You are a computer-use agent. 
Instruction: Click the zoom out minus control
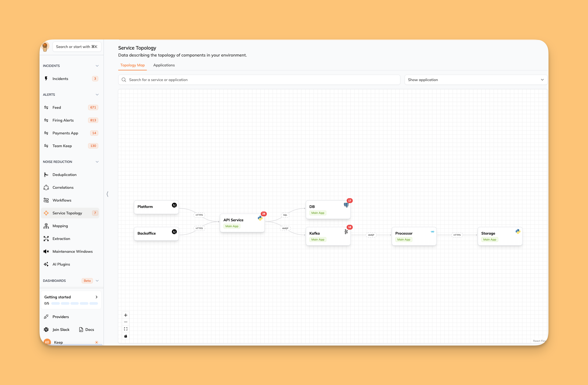(126, 322)
